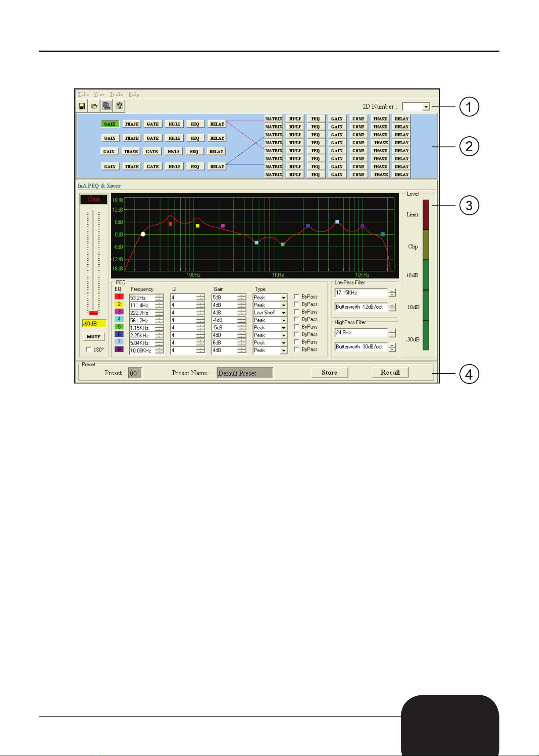Click the question mark help toolbar icon

pos(119,106)
